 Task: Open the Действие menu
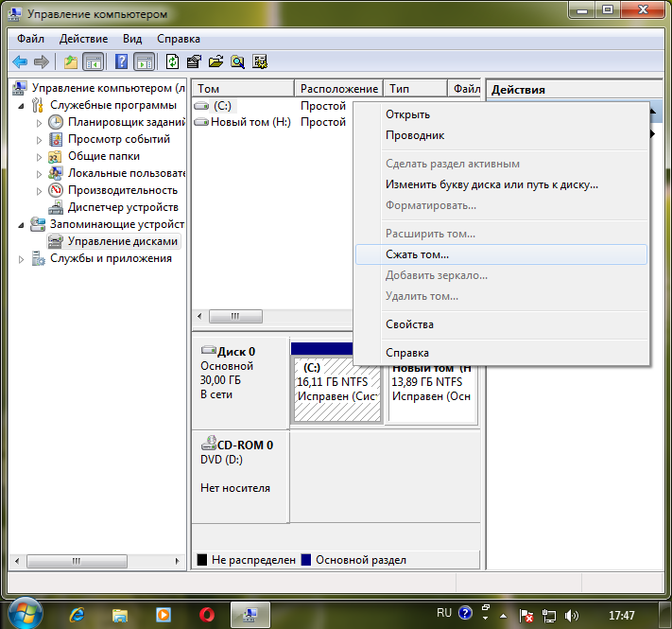[83, 39]
